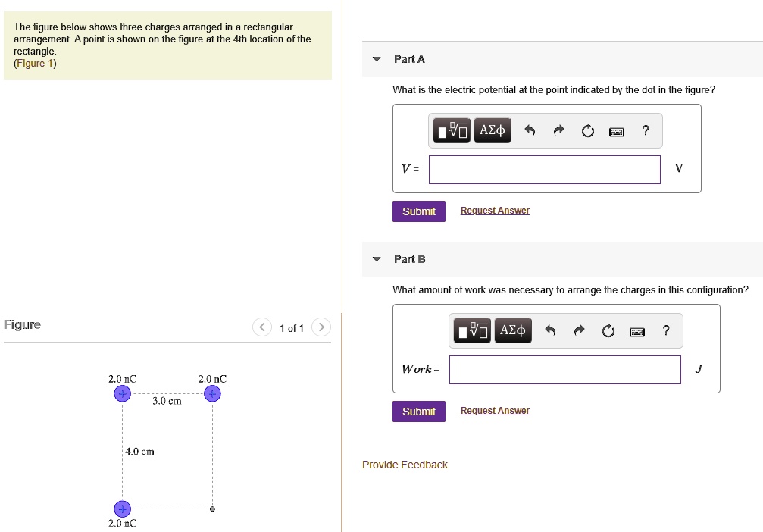Click Request Answer link for Part B
The height and width of the screenshot is (532, 763).
[x=495, y=411]
